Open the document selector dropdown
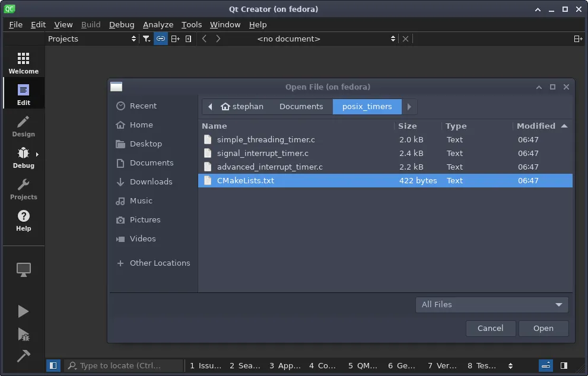Viewport: 588px width, 376px height. [393, 39]
